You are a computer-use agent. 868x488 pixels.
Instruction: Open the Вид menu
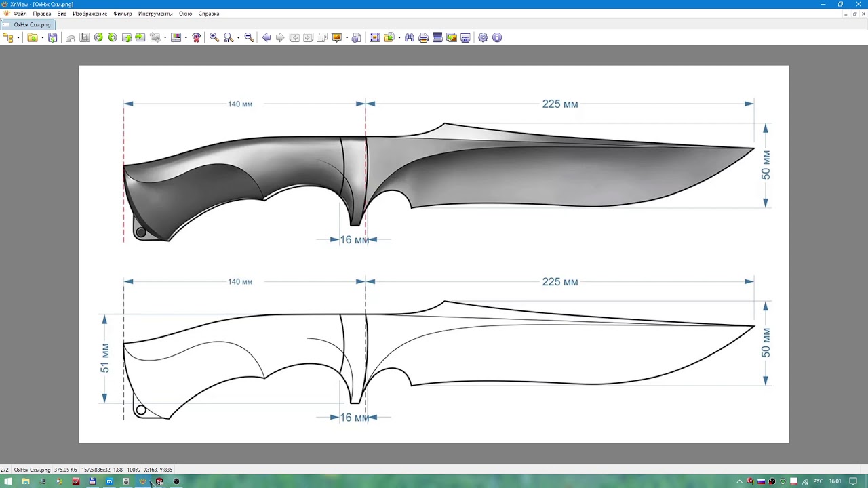(x=62, y=14)
